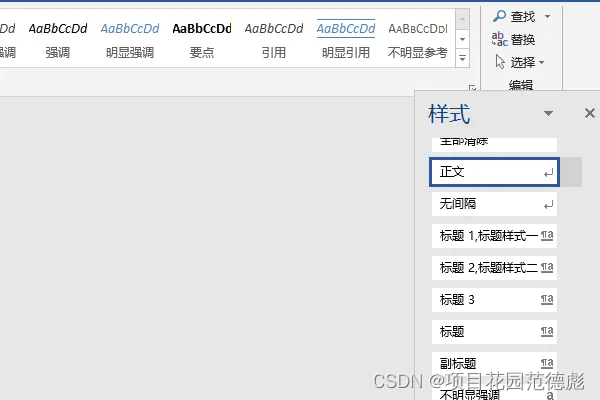Image resolution: width=600 pixels, height=400 pixels.
Task: Go to next row of styles gallery
Action: 462,39
